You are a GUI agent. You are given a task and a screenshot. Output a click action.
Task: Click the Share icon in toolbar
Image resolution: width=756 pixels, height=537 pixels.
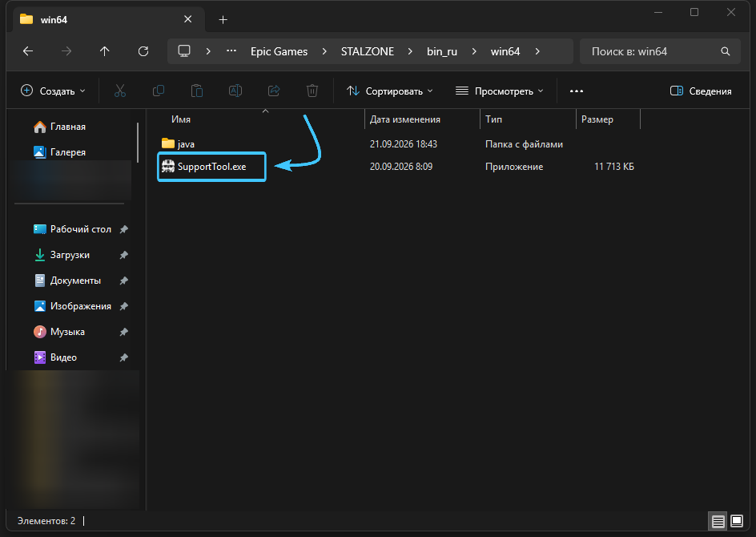pyautogui.click(x=274, y=91)
